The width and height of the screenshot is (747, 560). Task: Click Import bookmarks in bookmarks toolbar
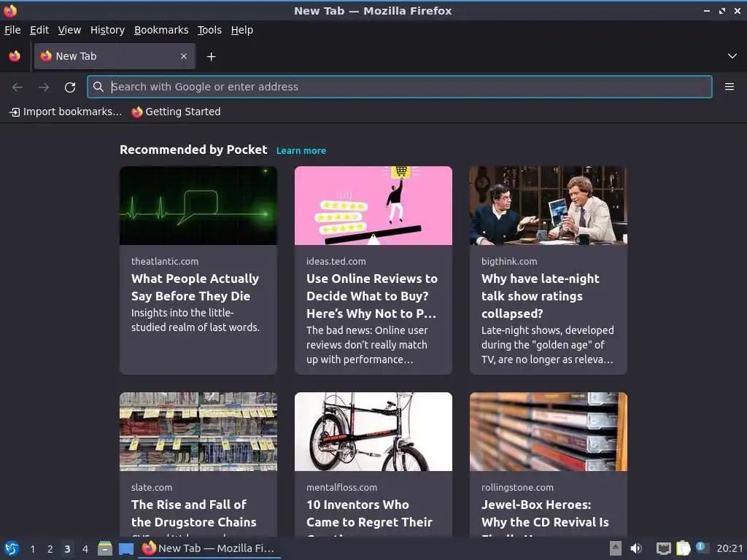tap(66, 112)
